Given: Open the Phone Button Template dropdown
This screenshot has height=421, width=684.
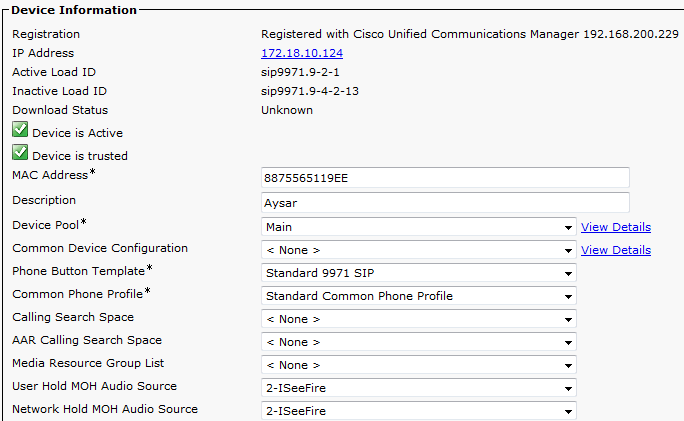Looking at the screenshot, I should pyautogui.click(x=418, y=273).
